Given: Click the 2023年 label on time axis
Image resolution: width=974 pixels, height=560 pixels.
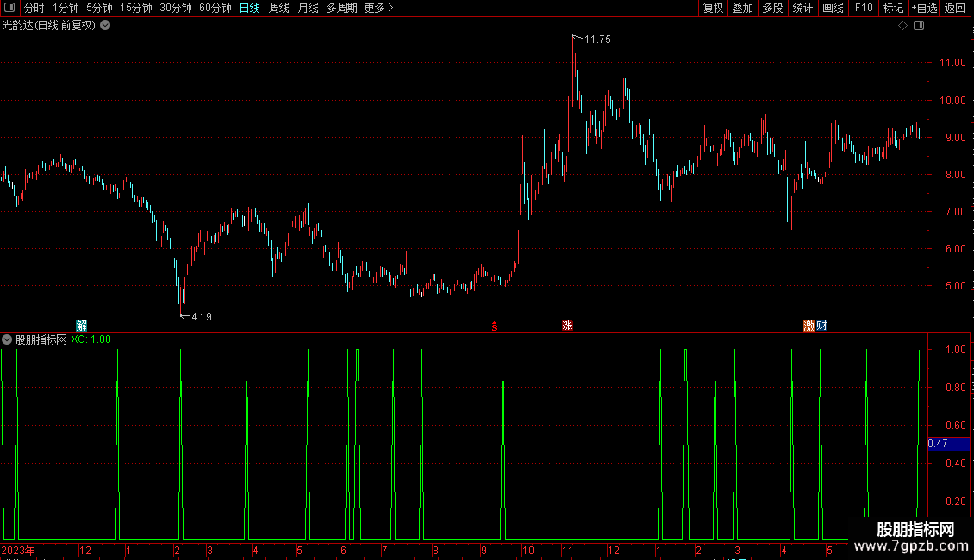Looking at the screenshot, I should [x=18, y=550].
